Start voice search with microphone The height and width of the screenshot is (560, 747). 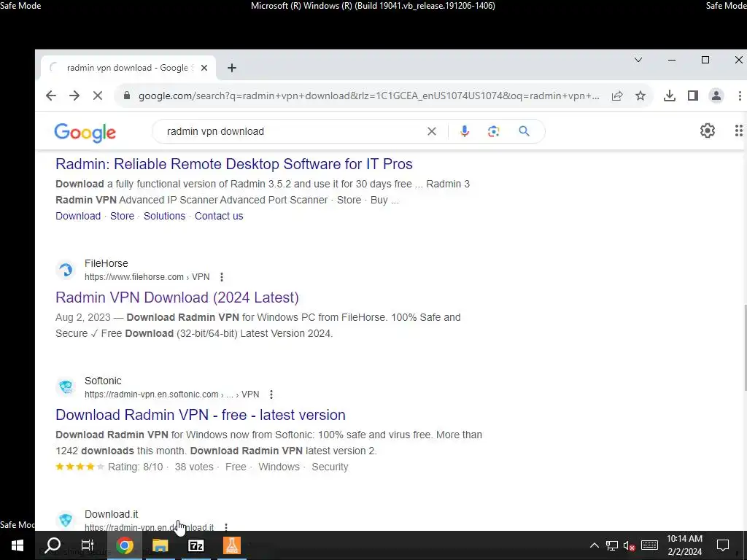tap(465, 131)
